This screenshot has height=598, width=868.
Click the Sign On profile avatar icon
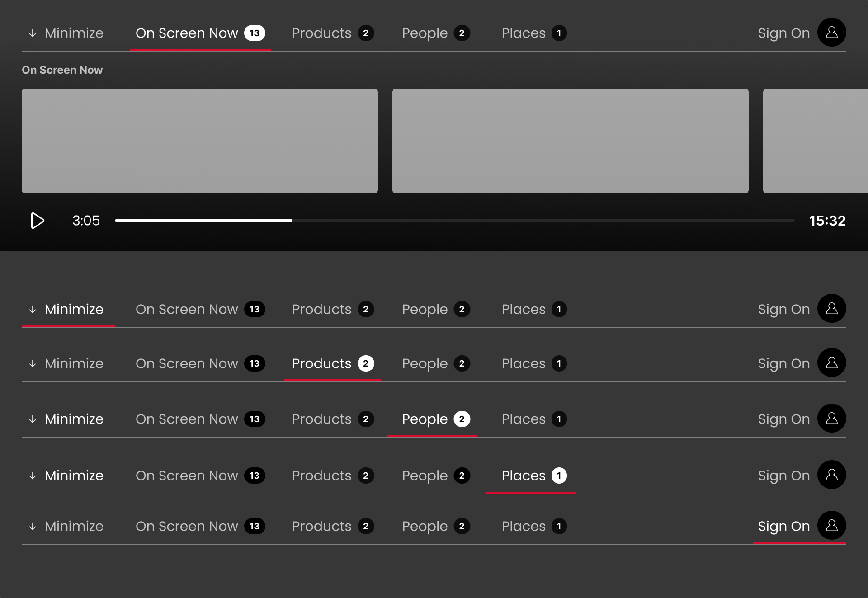tap(831, 32)
